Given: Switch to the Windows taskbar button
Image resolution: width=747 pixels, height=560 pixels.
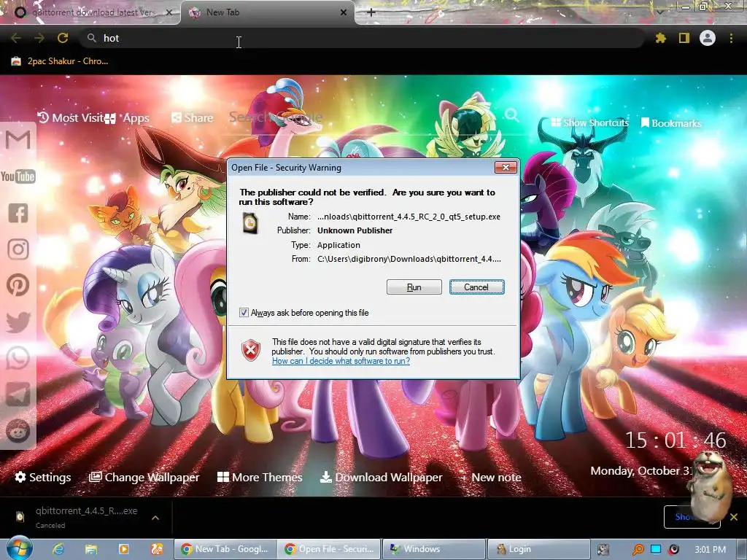Looking at the screenshot, I should click(434, 549).
